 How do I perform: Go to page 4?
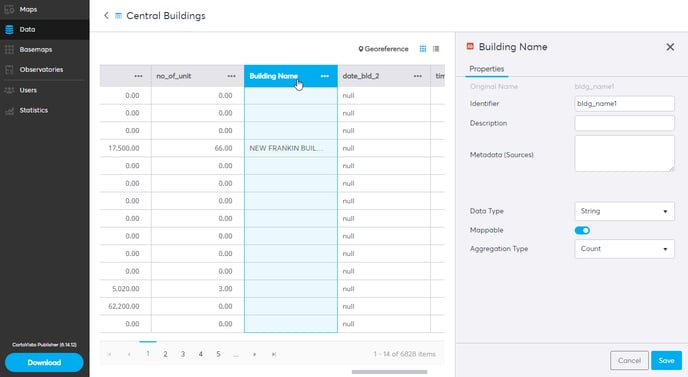coord(201,354)
